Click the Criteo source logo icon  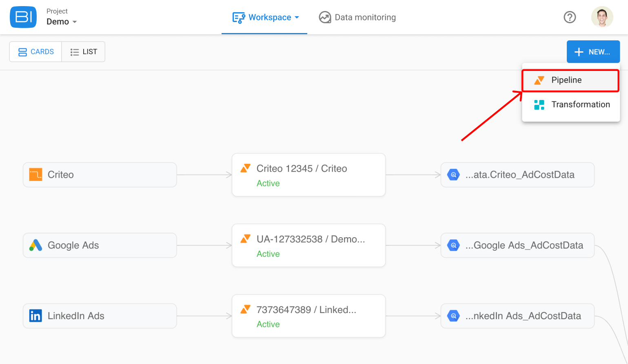pyautogui.click(x=36, y=174)
